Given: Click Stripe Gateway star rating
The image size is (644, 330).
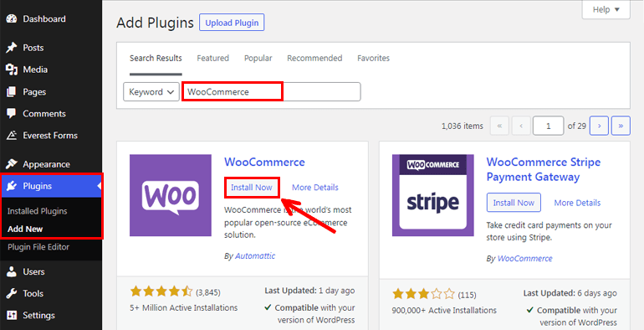Looking at the screenshot, I should 424,294.
